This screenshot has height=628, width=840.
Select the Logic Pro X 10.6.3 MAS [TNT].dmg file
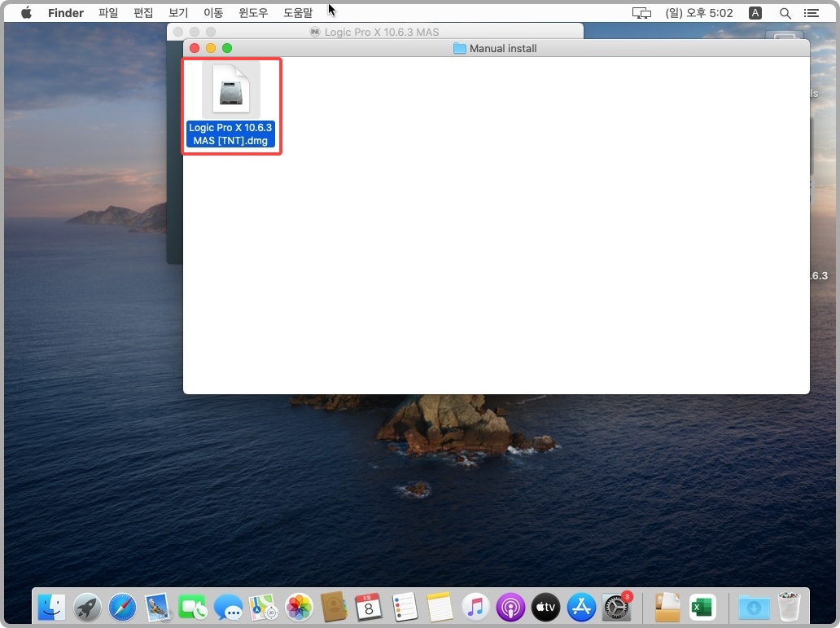(231, 105)
